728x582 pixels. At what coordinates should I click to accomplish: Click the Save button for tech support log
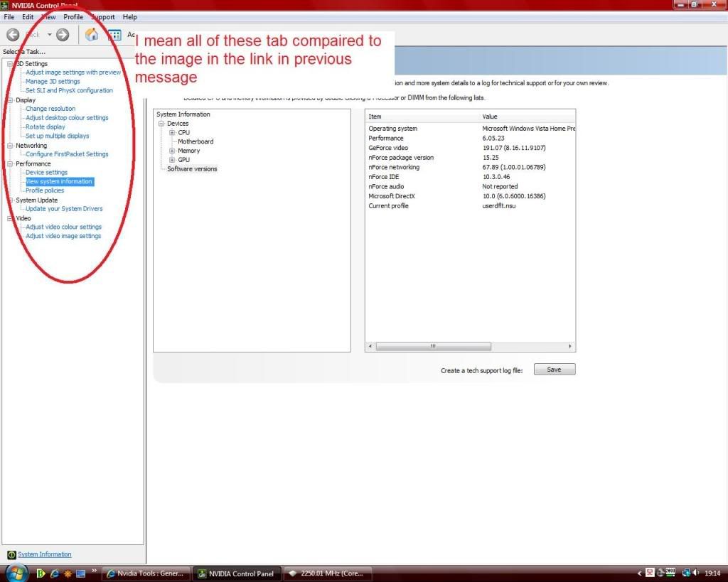click(554, 370)
